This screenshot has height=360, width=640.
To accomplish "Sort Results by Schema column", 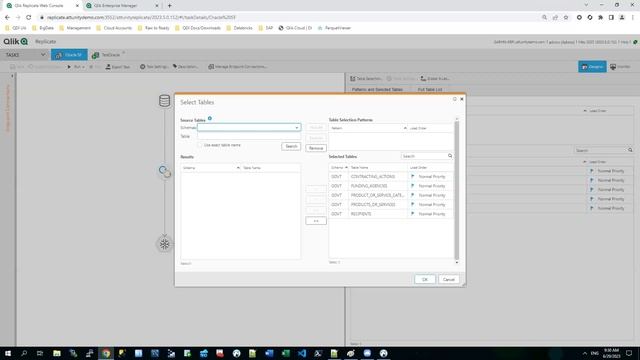I will pyautogui.click(x=210, y=168).
